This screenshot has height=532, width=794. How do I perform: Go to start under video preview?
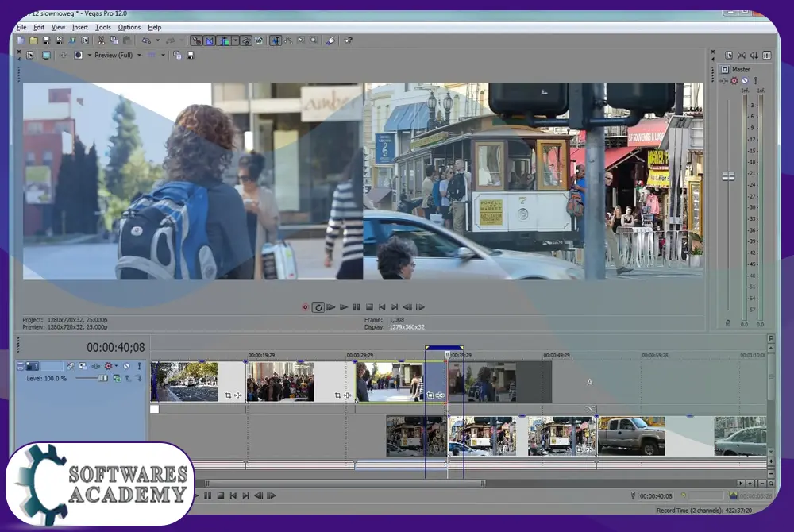click(382, 307)
